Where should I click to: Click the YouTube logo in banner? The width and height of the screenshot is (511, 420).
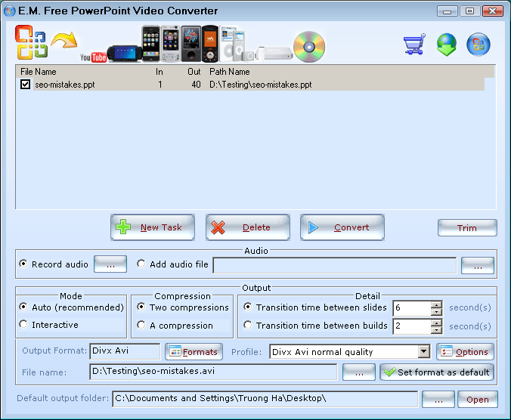coord(94,57)
